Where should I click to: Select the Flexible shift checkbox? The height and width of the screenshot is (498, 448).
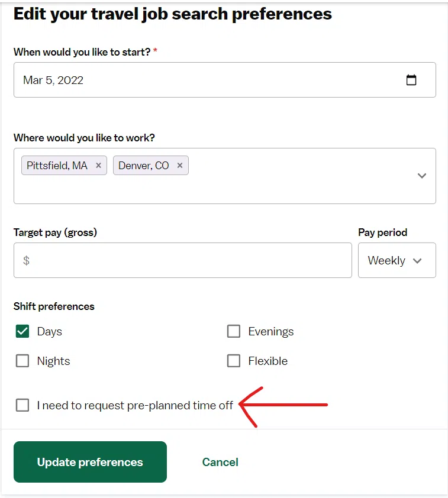tap(234, 361)
